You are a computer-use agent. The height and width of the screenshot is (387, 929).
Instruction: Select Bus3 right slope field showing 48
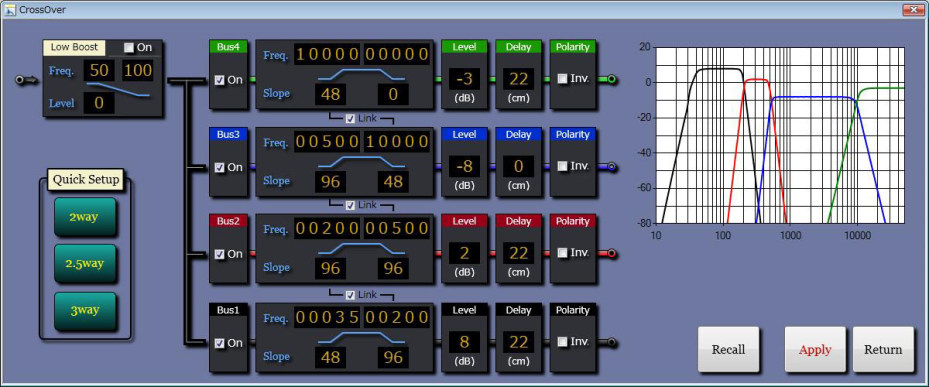[394, 181]
